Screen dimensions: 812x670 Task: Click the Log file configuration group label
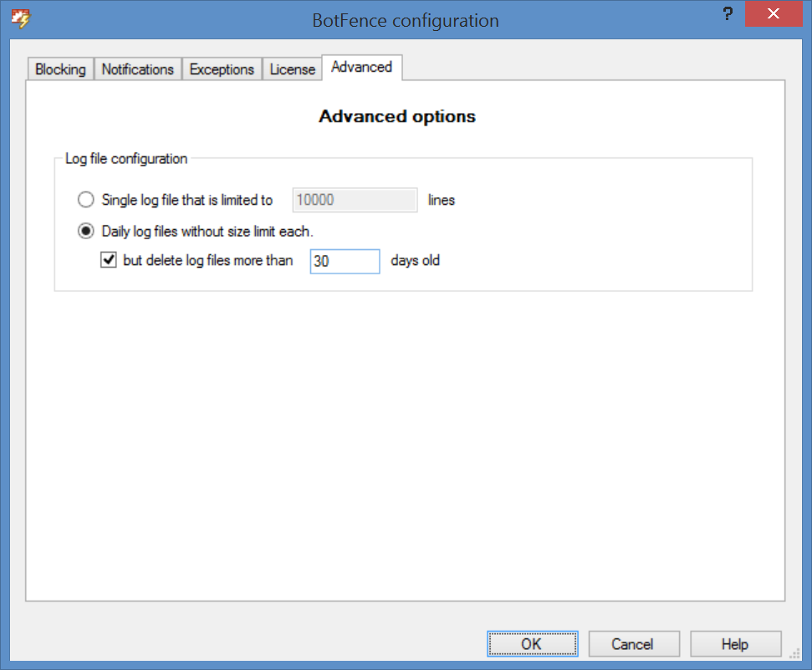[x=126, y=158]
